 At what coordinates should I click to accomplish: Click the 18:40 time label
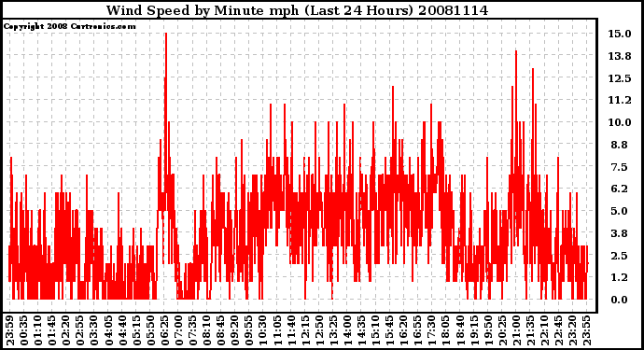[x=459, y=330]
